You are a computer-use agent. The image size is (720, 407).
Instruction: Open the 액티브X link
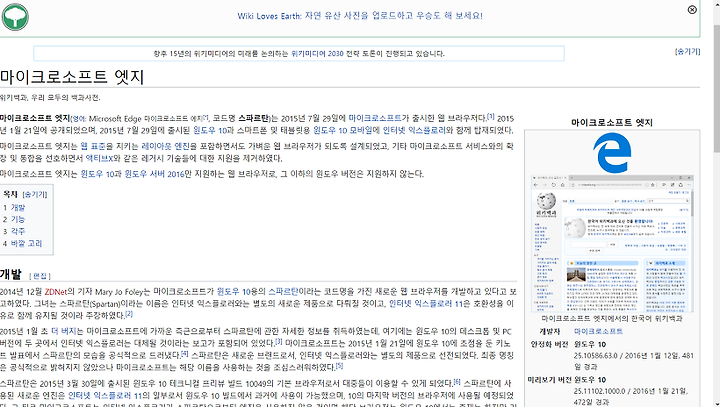99,158
